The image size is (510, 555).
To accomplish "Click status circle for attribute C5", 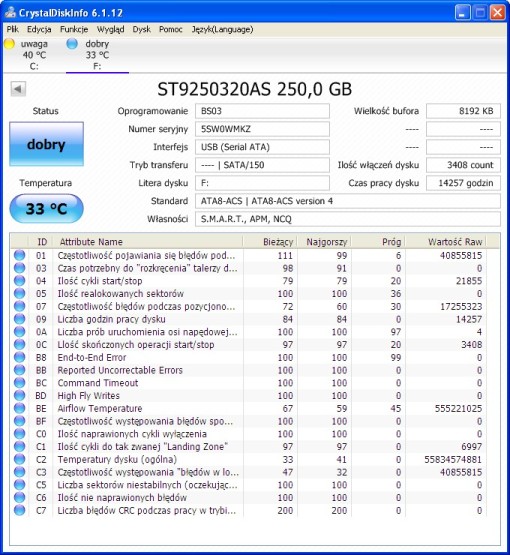I will pos(19,485).
